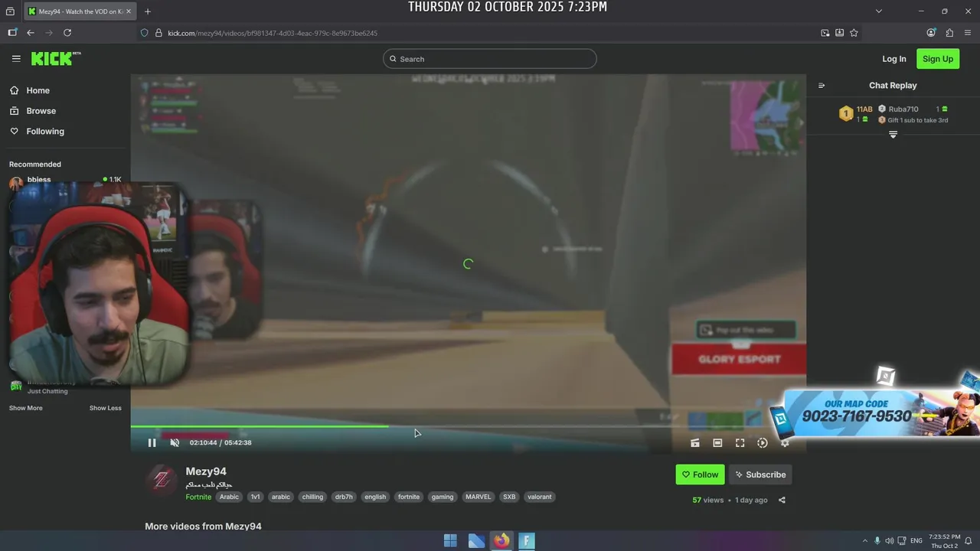Viewport: 980px width, 551px height.
Task: Pop out video via picture-in-picture toolbar icon
Action: coord(825,33)
